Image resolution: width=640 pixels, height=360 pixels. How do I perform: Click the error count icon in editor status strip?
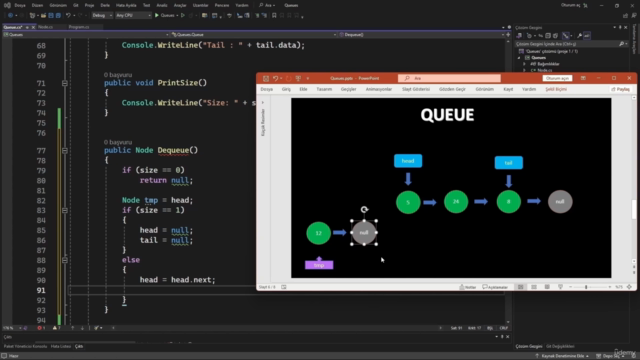pos(41,328)
